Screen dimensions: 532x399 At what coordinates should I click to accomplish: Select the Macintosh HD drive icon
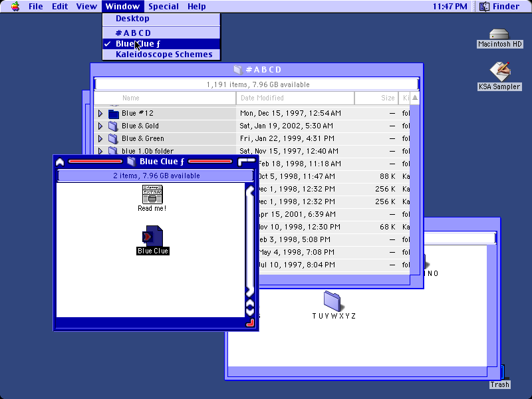coord(499,34)
